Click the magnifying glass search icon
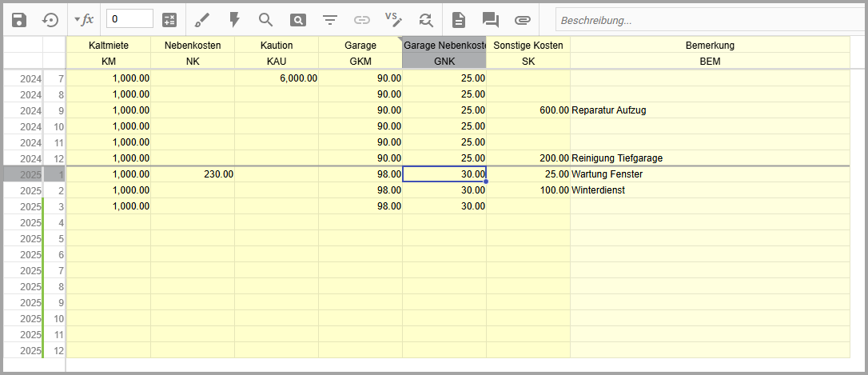Image resolution: width=868 pixels, height=375 pixels. (265, 19)
